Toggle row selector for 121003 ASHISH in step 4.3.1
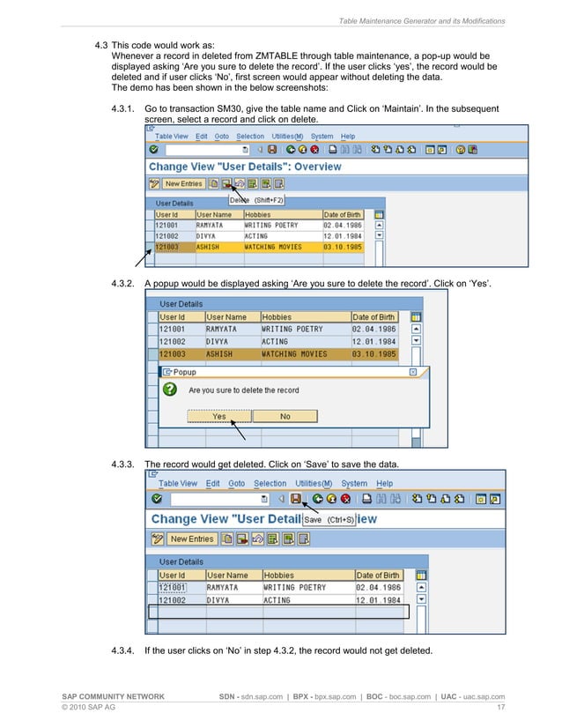 151,247
